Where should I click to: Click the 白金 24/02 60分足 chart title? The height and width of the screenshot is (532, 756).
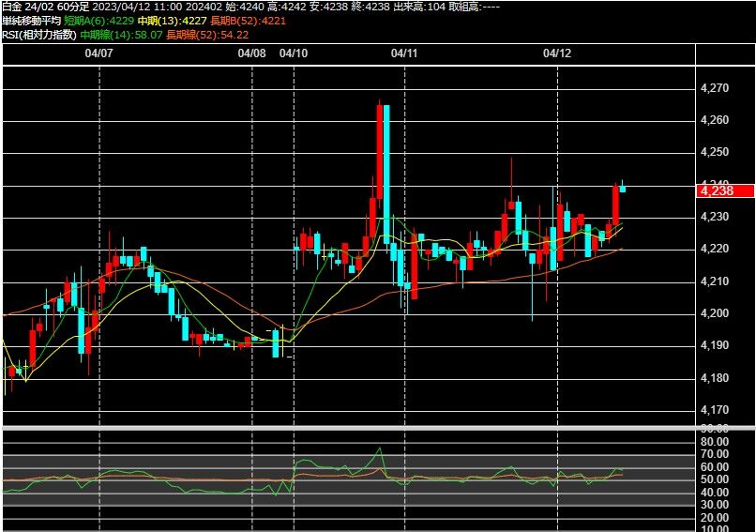pyautogui.click(x=46, y=7)
